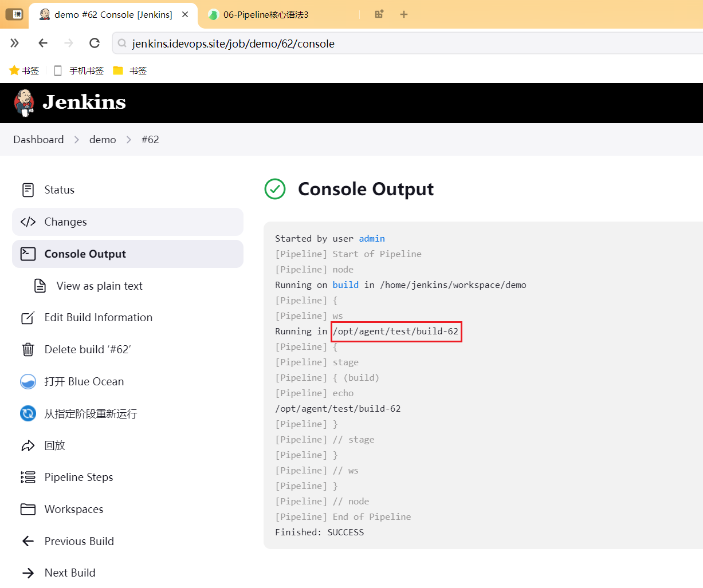
Task: Click the browser window icon left of tabs
Action: [x=14, y=14]
